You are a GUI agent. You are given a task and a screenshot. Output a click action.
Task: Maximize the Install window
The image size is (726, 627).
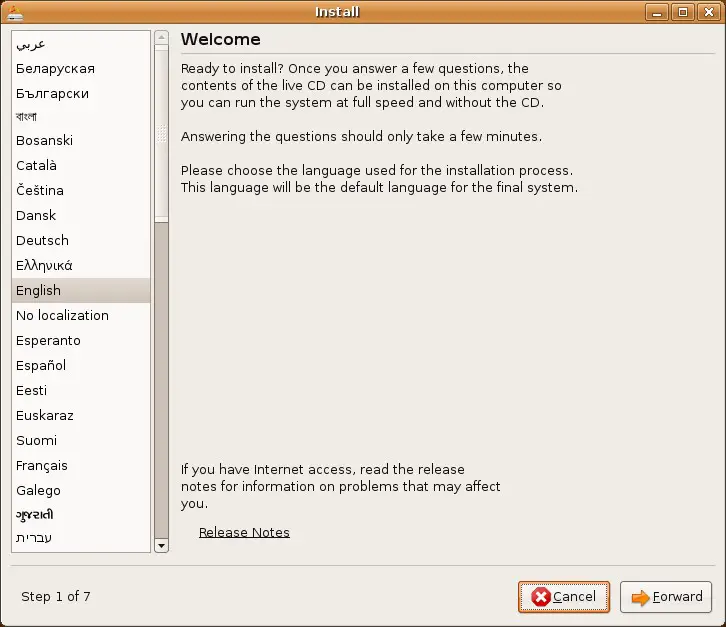(x=682, y=12)
